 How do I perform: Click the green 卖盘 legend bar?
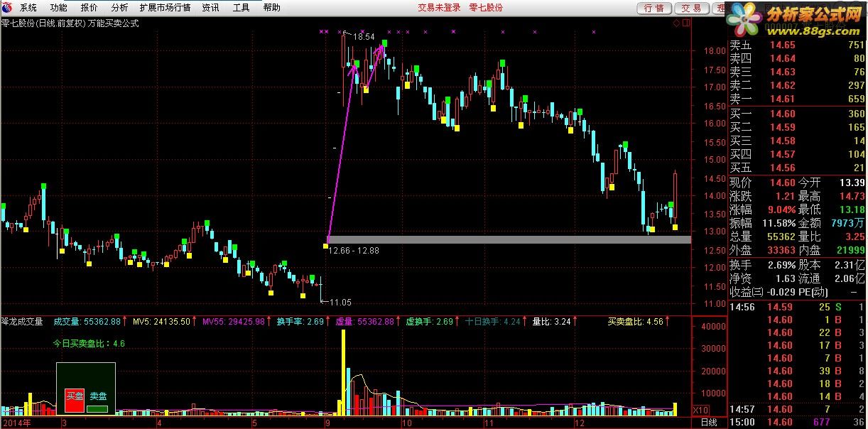[x=98, y=408]
